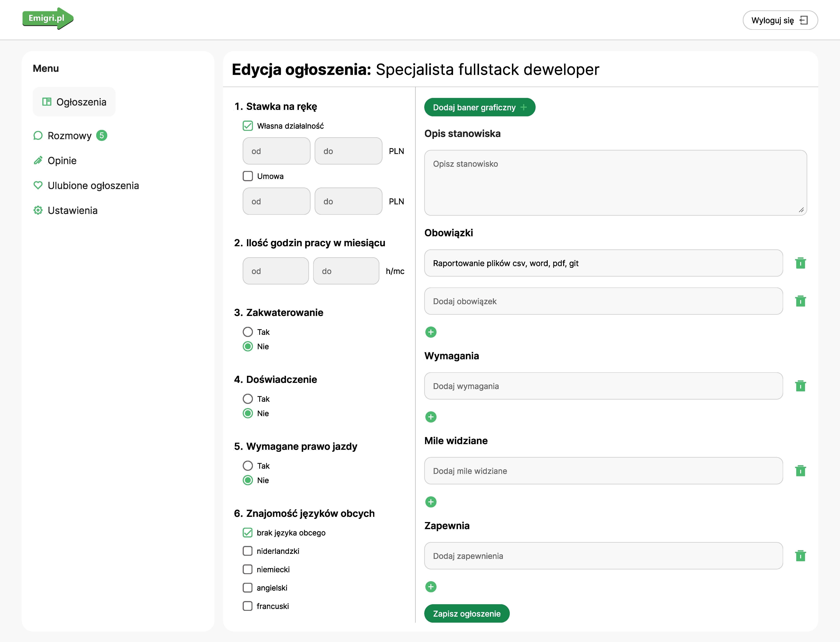
Task: Click the Umowa do salary field
Action: (x=348, y=201)
